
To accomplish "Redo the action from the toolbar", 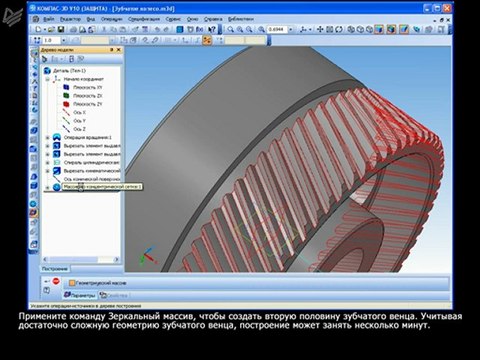I will coord(166,30).
